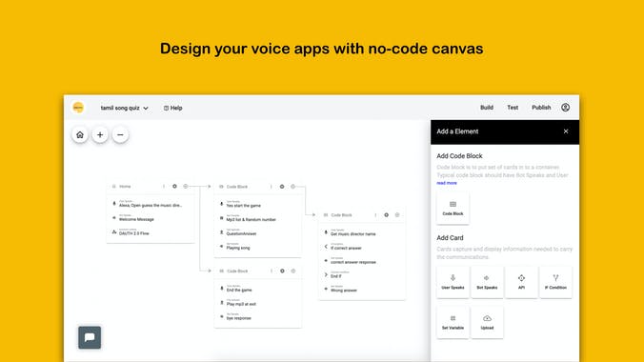Screen dimensions: 644x362
Task: Select the 'Alexa, Open guess the music' card
Action: [151, 204]
